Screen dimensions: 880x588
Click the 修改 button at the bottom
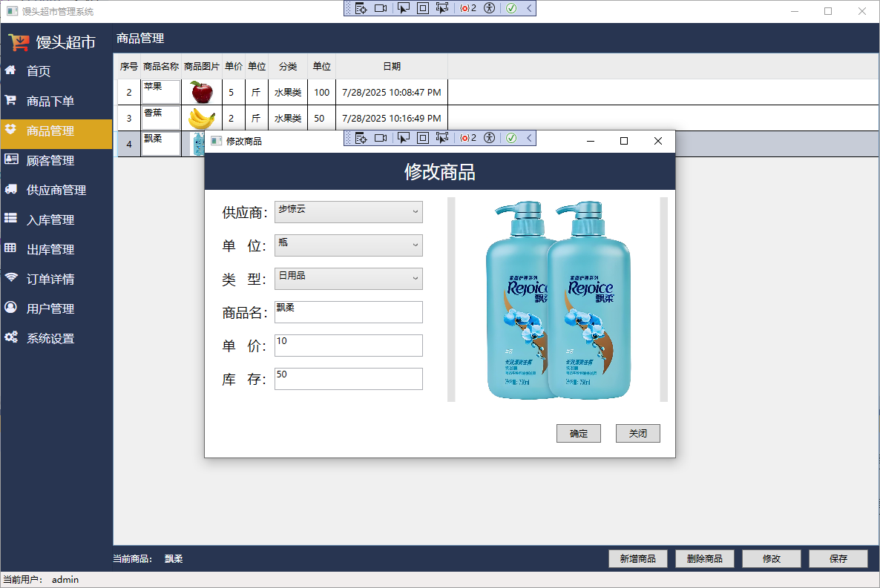pyautogui.click(x=772, y=559)
